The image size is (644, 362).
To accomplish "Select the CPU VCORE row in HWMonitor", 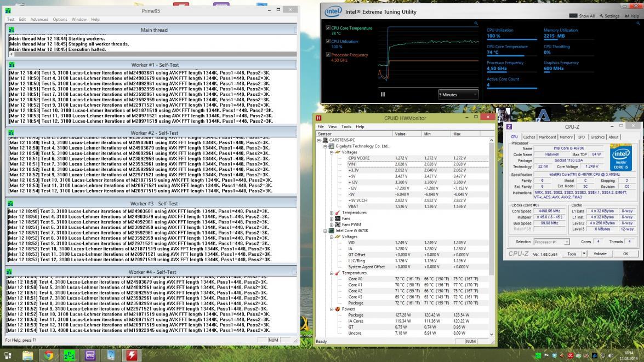I will click(x=417, y=158).
